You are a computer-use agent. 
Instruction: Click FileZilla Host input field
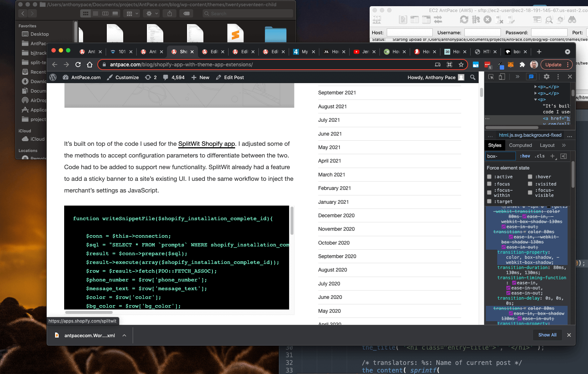410,32
